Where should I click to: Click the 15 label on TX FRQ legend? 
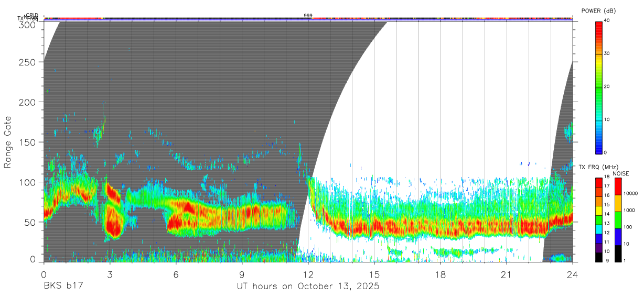click(607, 205)
